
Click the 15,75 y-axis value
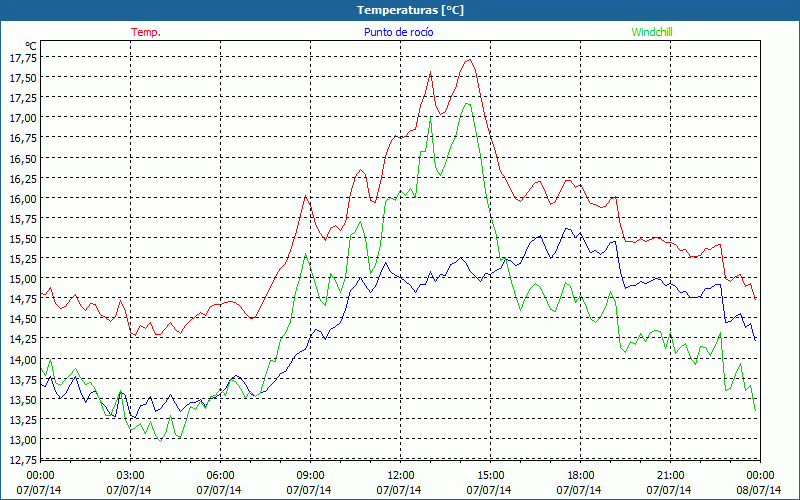tap(23, 218)
